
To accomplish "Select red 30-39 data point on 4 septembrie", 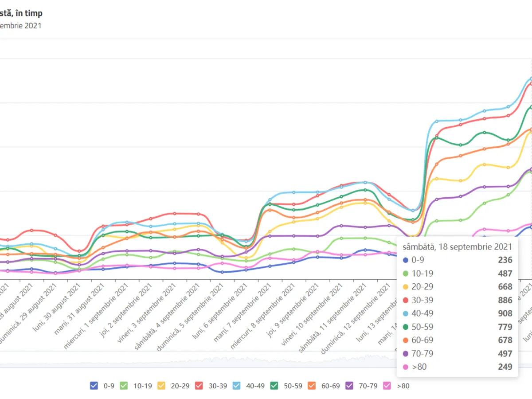I will pyautogui.click(x=175, y=214).
